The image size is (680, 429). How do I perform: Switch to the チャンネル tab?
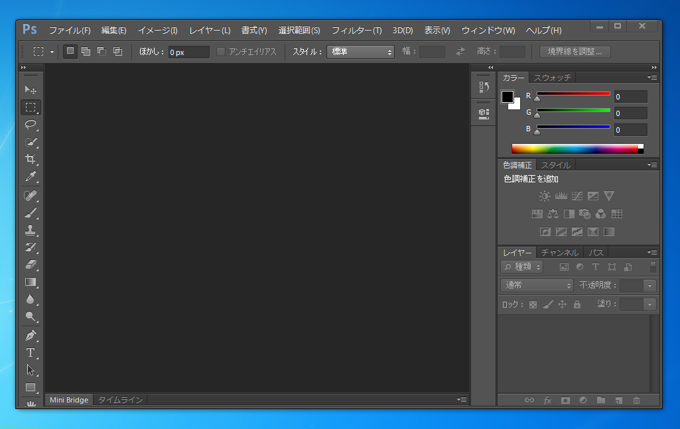[x=559, y=252]
